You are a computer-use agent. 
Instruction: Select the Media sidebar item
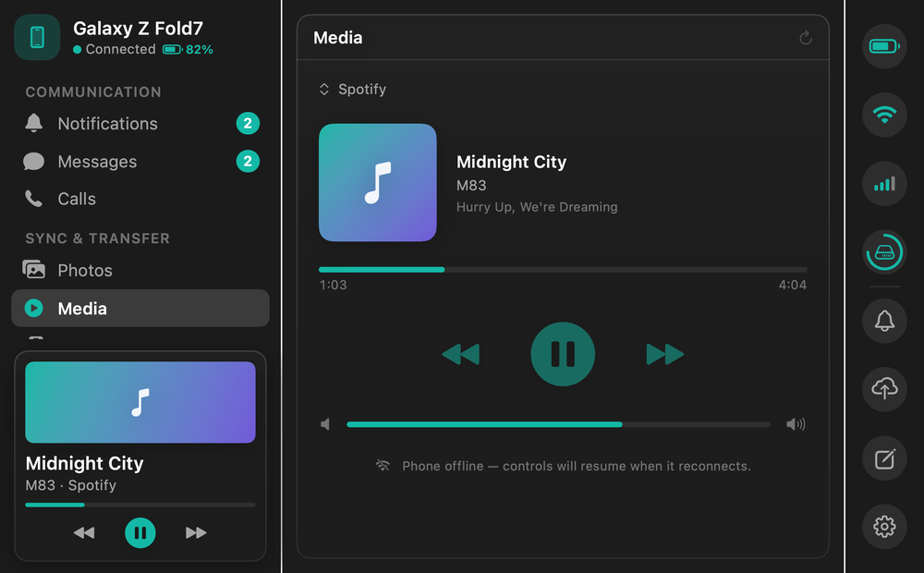coord(140,308)
